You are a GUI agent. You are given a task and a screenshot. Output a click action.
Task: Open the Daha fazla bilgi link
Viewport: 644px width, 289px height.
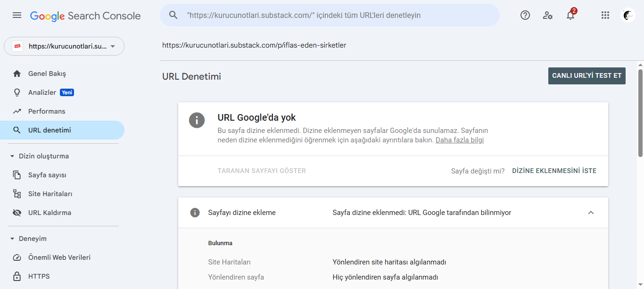pyautogui.click(x=460, y=140)
